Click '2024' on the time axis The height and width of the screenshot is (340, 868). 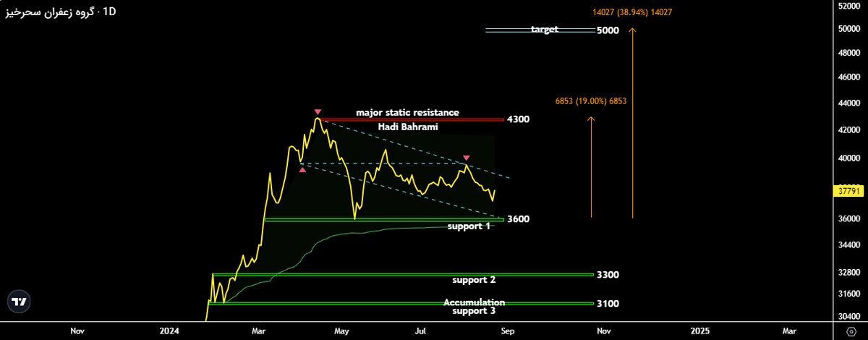[x=169, y=331]
